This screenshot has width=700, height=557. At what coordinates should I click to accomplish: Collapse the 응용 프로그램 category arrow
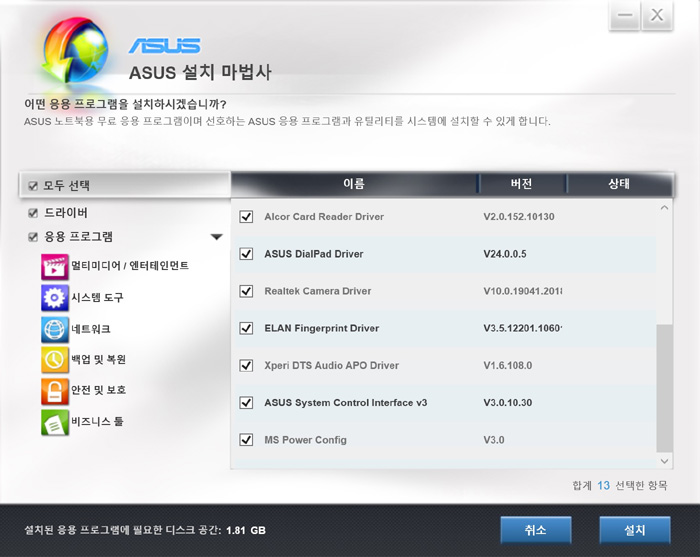[x=217, y=237]
